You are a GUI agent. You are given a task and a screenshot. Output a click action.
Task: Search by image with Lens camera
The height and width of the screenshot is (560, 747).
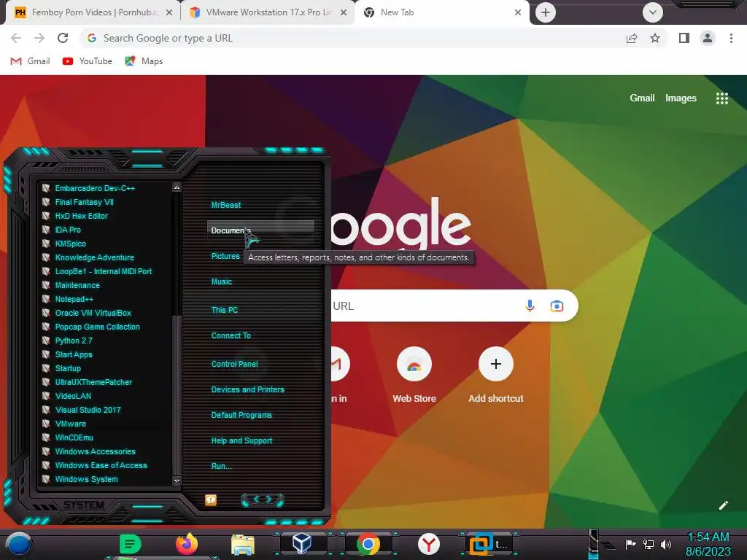[x=557, y=306]
